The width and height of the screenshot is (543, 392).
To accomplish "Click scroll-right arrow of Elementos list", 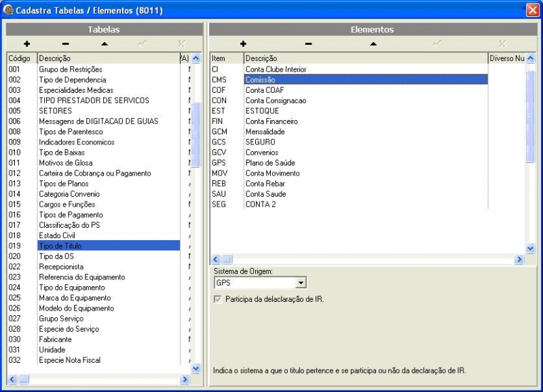I will click(x=519, y=259).
